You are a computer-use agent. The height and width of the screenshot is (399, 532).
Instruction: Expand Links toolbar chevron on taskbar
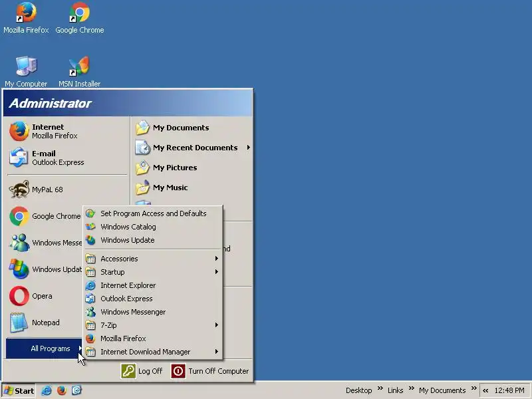(411, 388)
